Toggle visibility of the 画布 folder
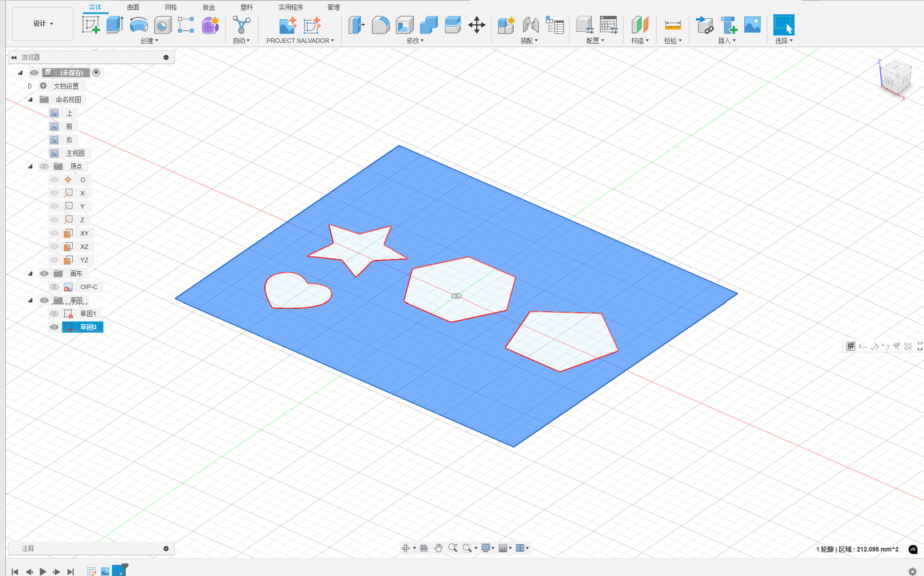Screen dimensions: 924x576 coord(44,273)
